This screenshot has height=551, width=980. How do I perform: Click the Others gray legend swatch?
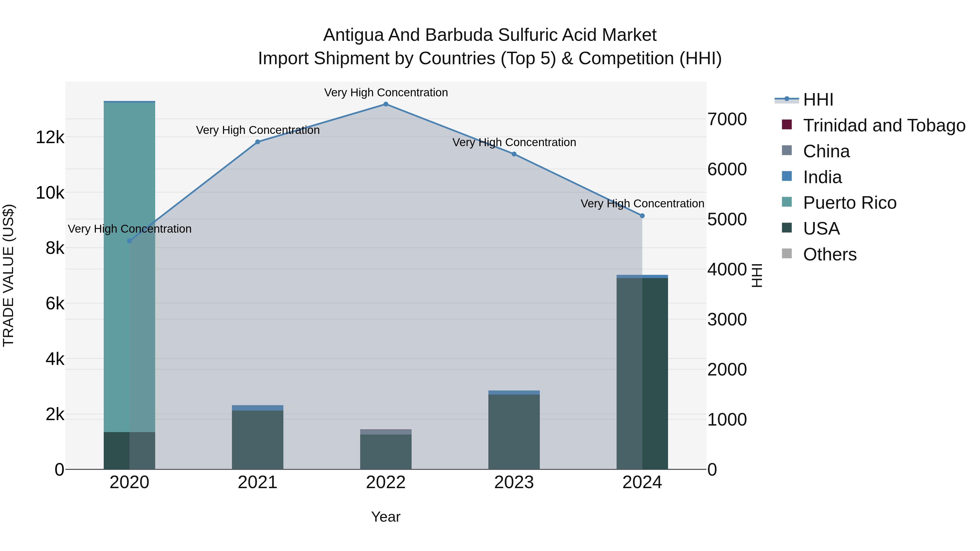click(x=787, y=254)
